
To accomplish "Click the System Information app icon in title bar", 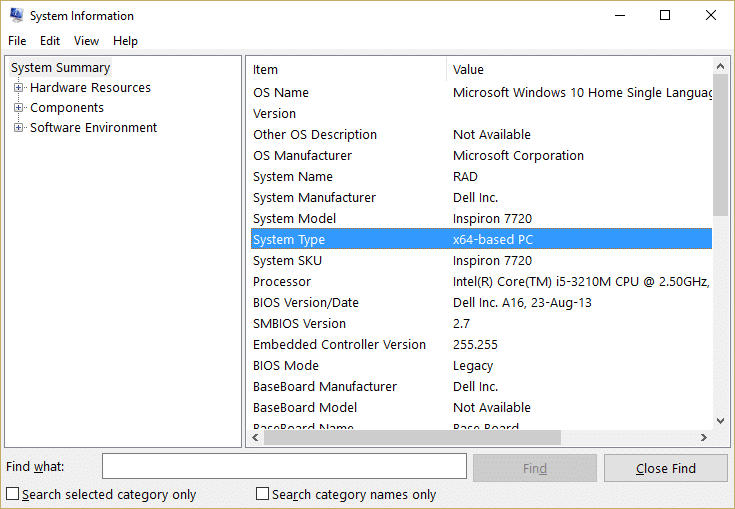I will click(16, 15).
